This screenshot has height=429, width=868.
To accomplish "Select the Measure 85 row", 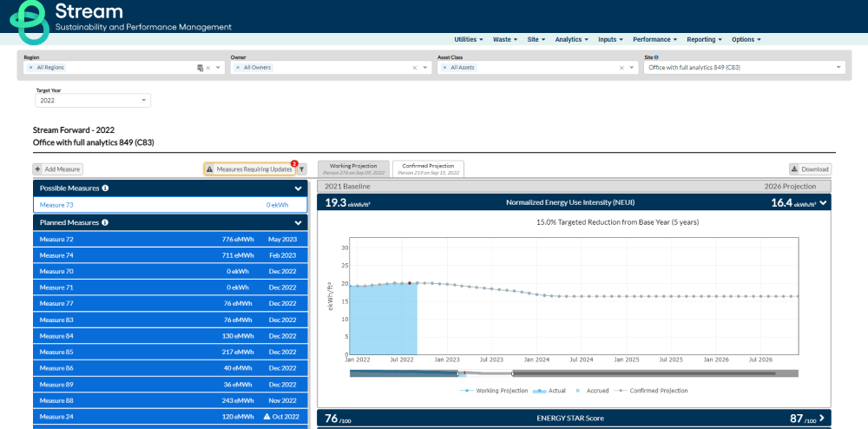I will (170, 352).
